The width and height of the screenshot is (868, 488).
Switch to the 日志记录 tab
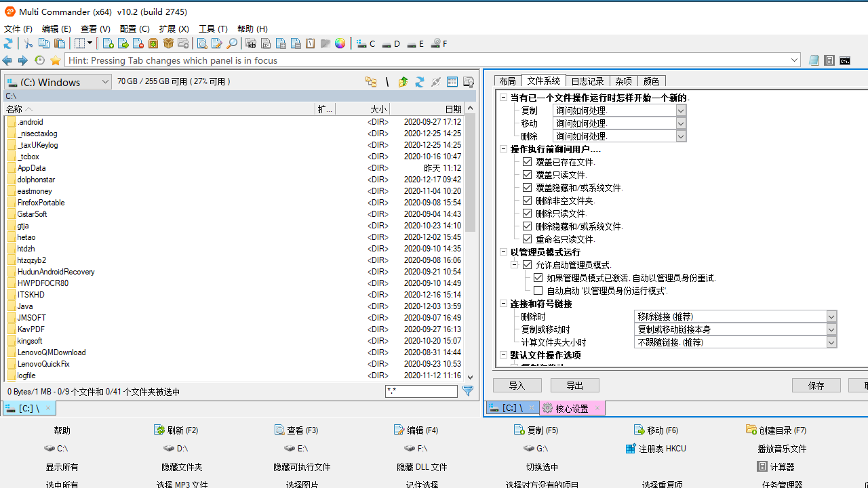tap(587, 81)
